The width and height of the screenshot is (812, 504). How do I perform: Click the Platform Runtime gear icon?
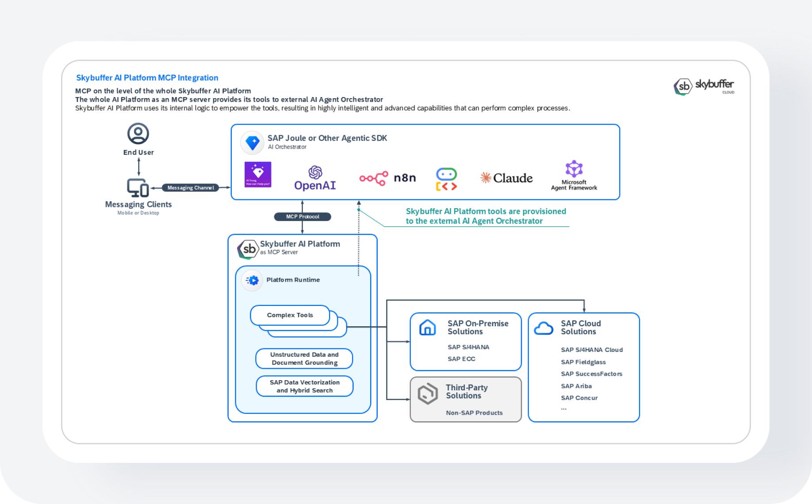point(253,280)
